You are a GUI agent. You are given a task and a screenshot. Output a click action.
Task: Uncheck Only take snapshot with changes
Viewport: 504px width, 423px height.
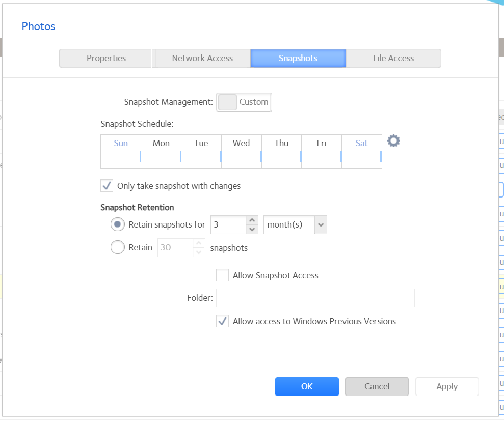pos(107,186)
